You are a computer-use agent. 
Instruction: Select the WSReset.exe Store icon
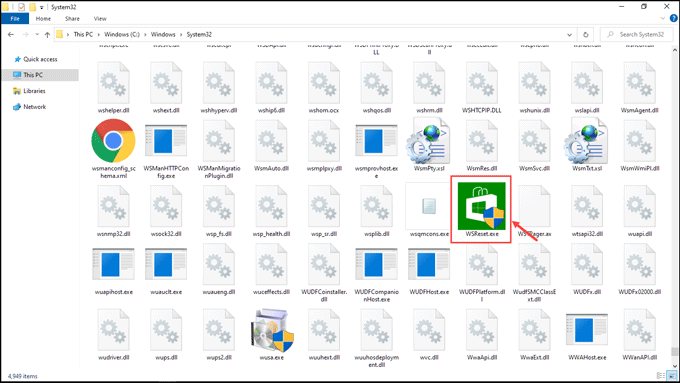[481, 206]
